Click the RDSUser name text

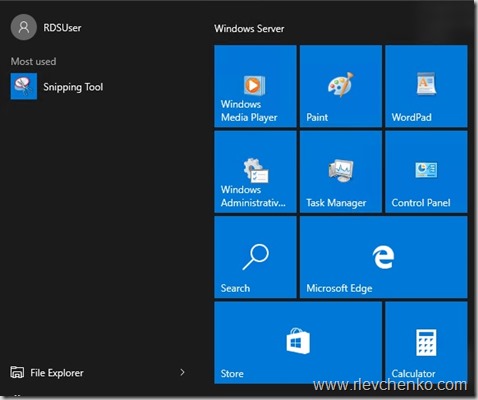tap(62, 28)
